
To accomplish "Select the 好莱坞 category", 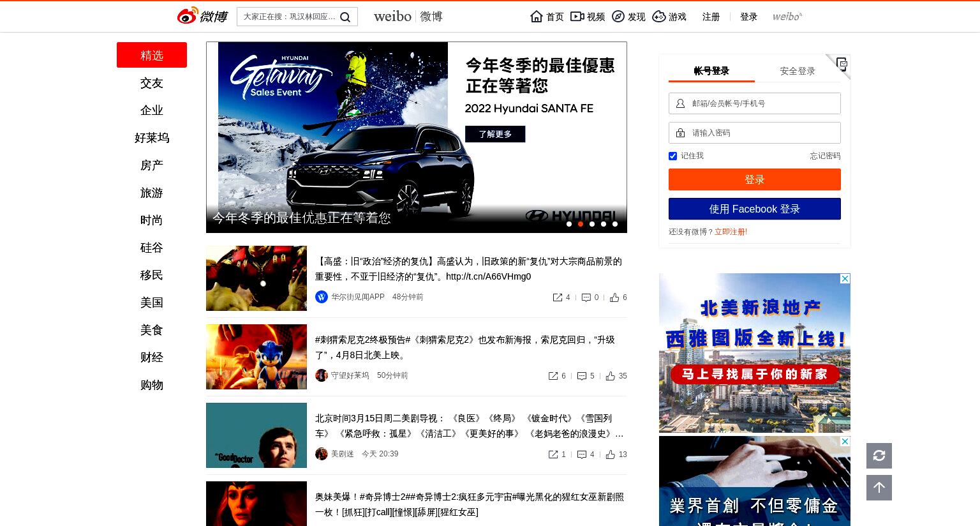I will (x=152, y=138).
